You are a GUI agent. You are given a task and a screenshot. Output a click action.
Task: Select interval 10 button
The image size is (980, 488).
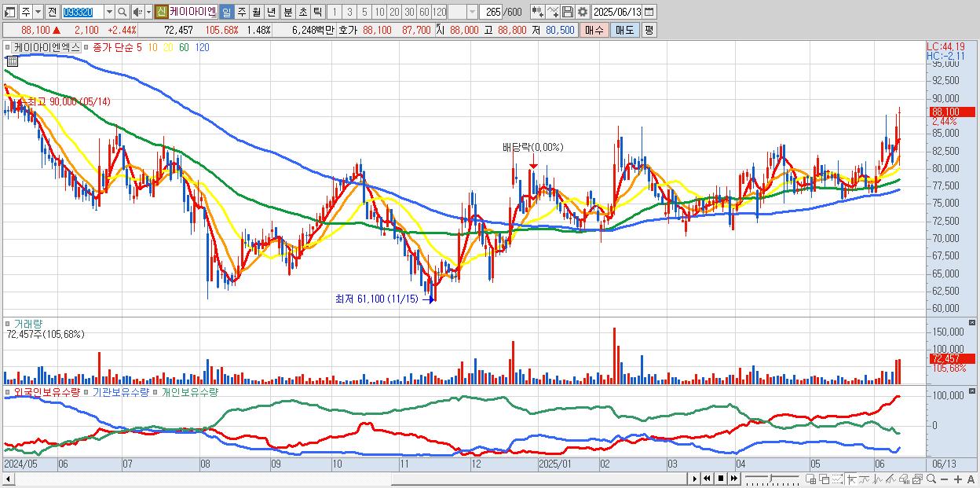(379, 12)
